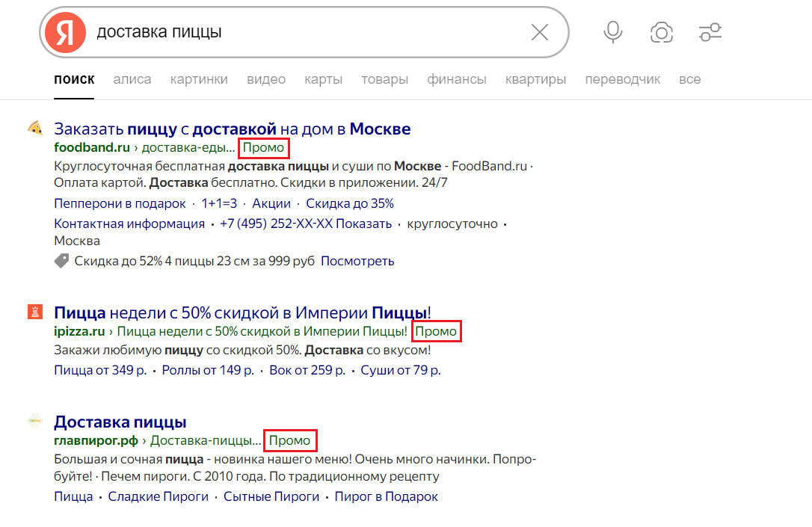Click Посмотреть near the pizza discount
The height and width of the screenshot is (527, 812).
357,261
